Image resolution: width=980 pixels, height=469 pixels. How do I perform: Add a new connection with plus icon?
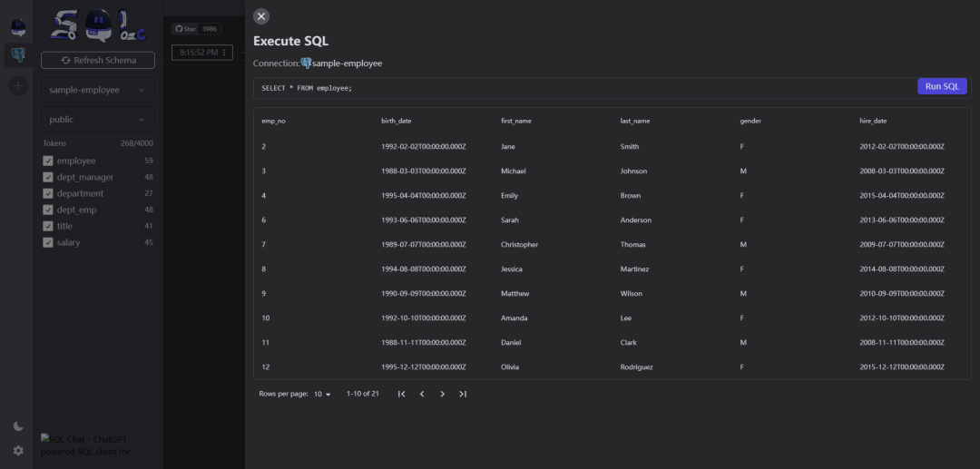pos(18,86)
